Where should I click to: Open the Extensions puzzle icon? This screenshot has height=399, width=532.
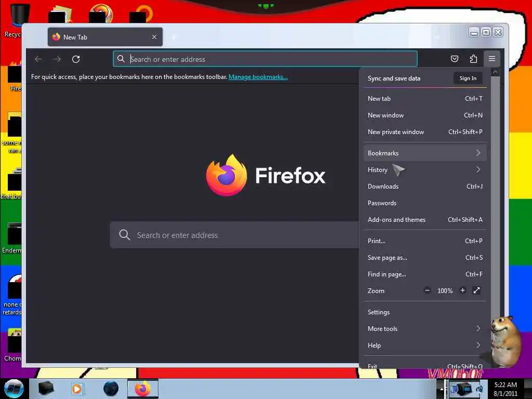(473, 59)
